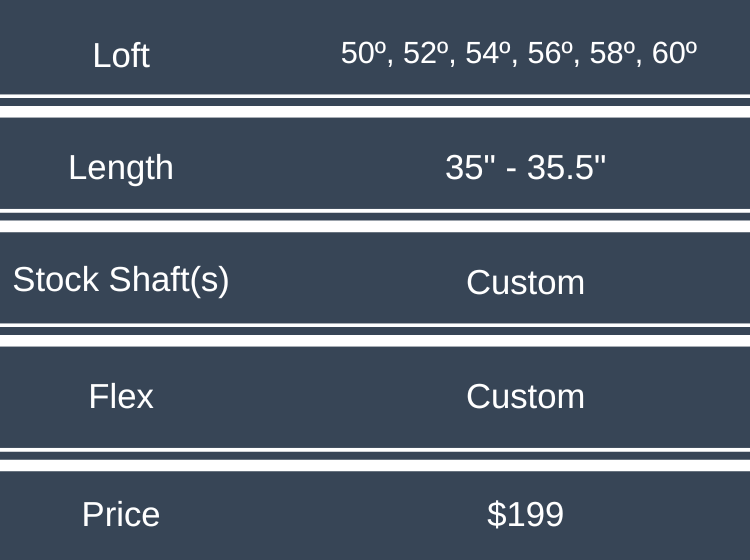Viewport: 750px width, 560px height.
Task: Click the Flex row label
Action: click(121, 396)
